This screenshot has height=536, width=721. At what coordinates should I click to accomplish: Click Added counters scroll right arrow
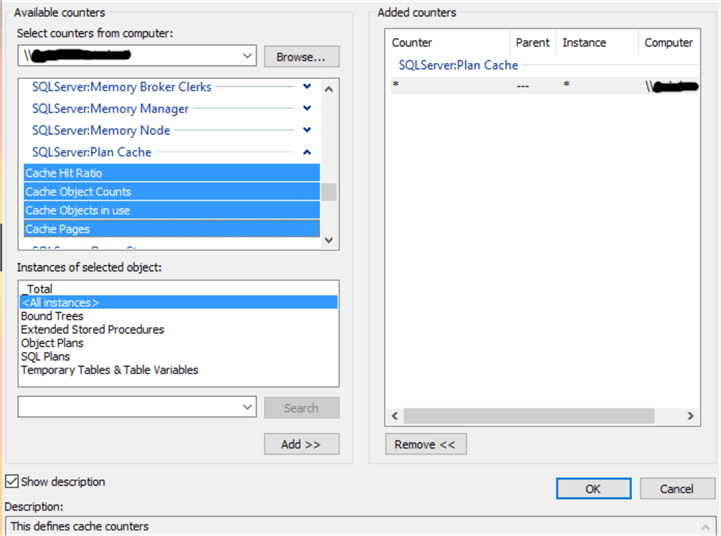[x=691, y=416]
